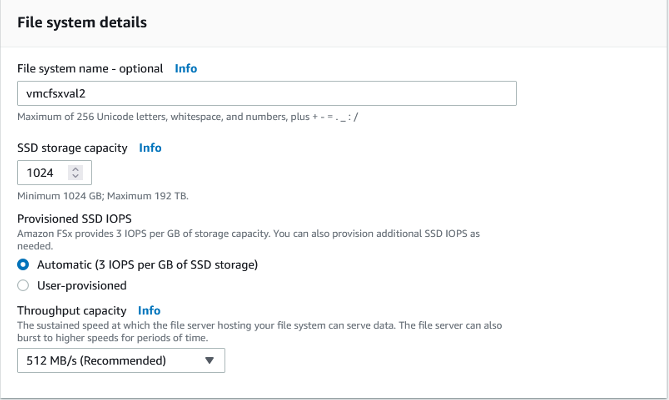Select the Automatic IOPS radio button
Screen dimensions: 669x400
(24, 265)
